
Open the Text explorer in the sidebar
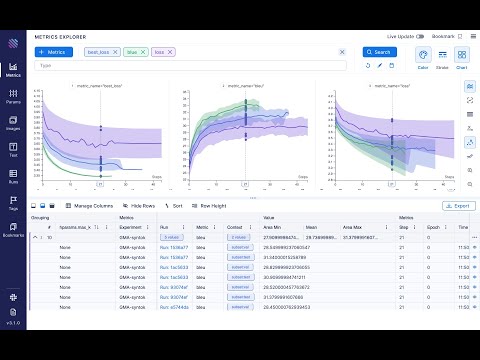click(13, 150)
